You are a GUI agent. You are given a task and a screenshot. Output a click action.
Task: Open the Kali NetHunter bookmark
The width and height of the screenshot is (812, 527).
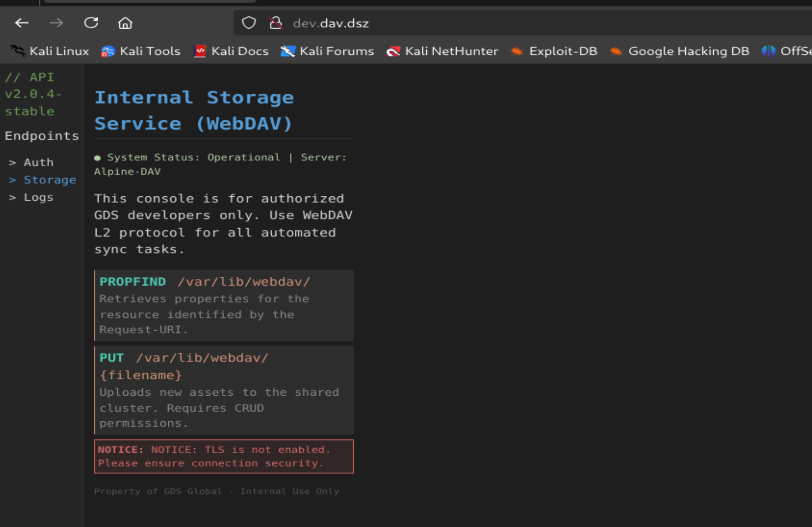click(x=442, y=51)
